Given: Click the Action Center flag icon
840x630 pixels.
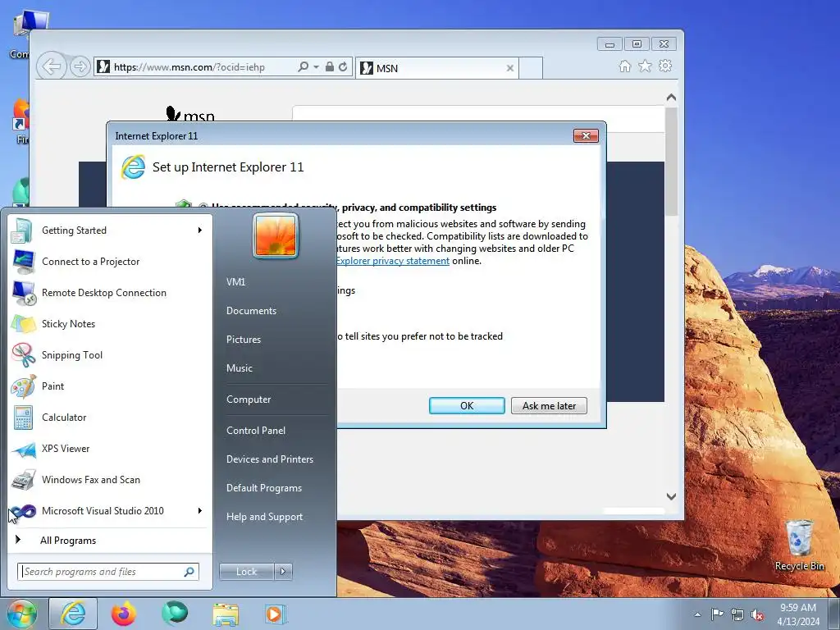Looking at the screenshot, I should 717,614.
